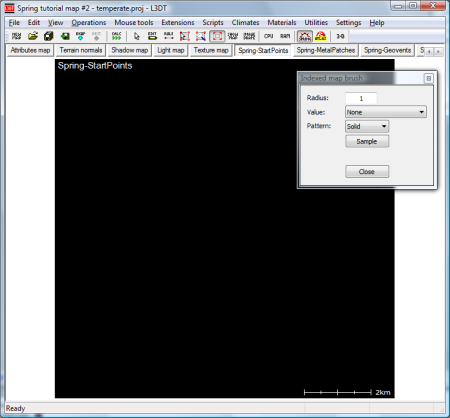This screenshot has width=450, height=418.
Task: Click the Radius input field
Action: click(x=361, y=98)
